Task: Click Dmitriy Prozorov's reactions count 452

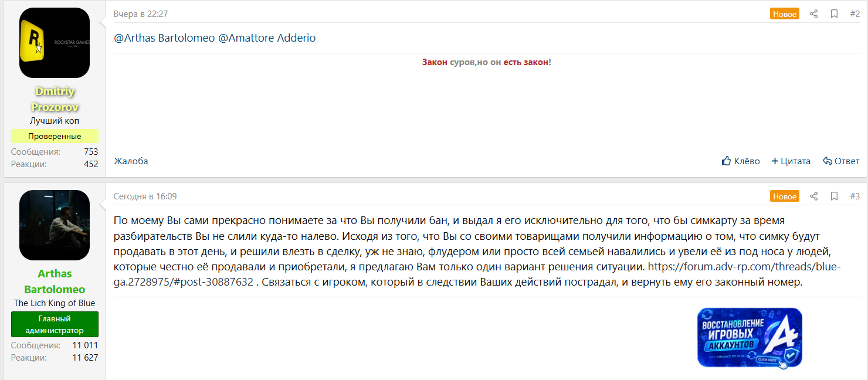Action: 91,164
